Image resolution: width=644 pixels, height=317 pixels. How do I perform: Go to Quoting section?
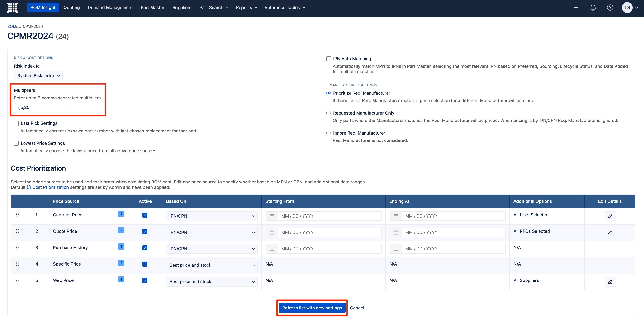(71, 8)
